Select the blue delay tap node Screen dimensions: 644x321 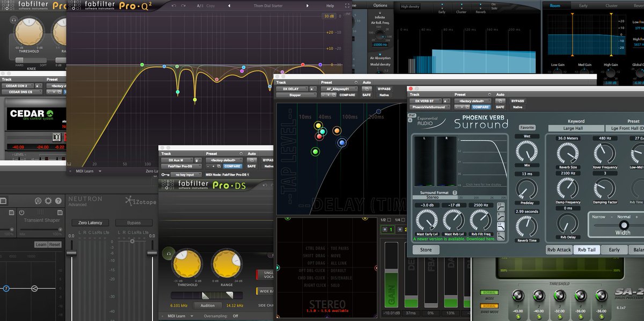342,143
